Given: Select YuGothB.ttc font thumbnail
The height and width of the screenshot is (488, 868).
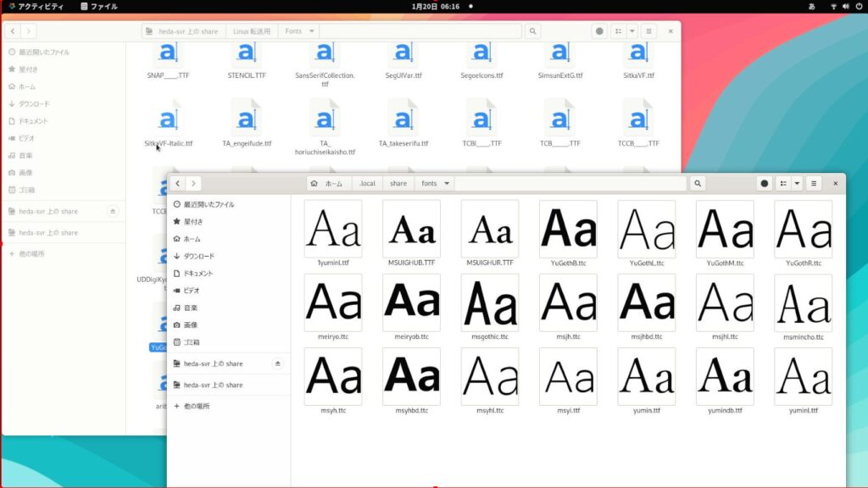Looking at the screenshot, I should pos(569,229).
